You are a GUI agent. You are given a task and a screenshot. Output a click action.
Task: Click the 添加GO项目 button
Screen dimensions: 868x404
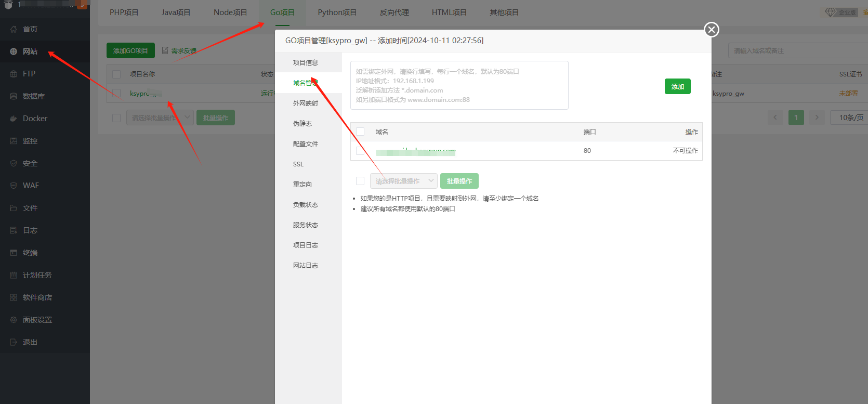tap(130, 50)
